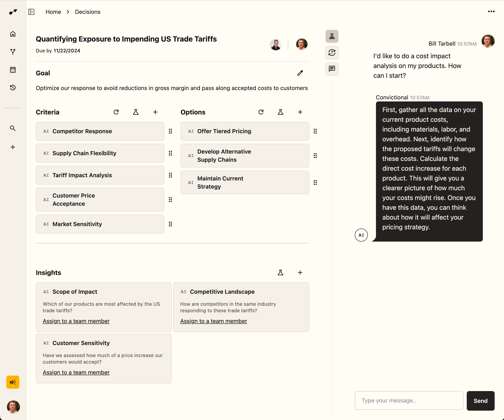The height and width of the screenshot is (420, 504).
Task: Go to Home in the breadcrumb
Action: point(53,12)
